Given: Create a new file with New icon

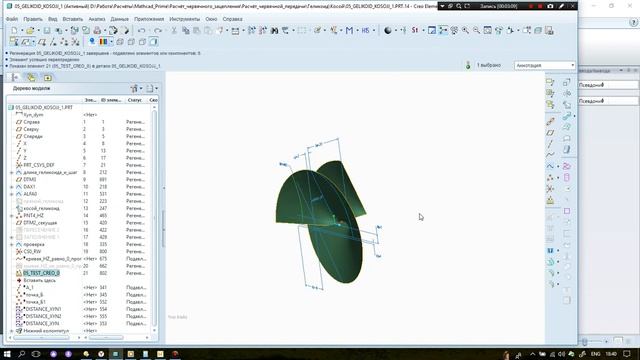Looking at the screenshot, I should [14, 30].
